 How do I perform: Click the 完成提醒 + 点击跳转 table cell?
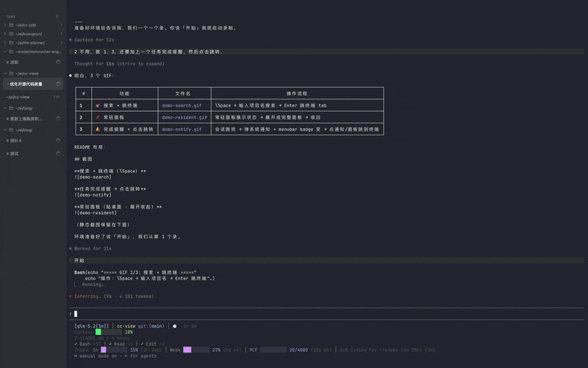pos(124,130)
